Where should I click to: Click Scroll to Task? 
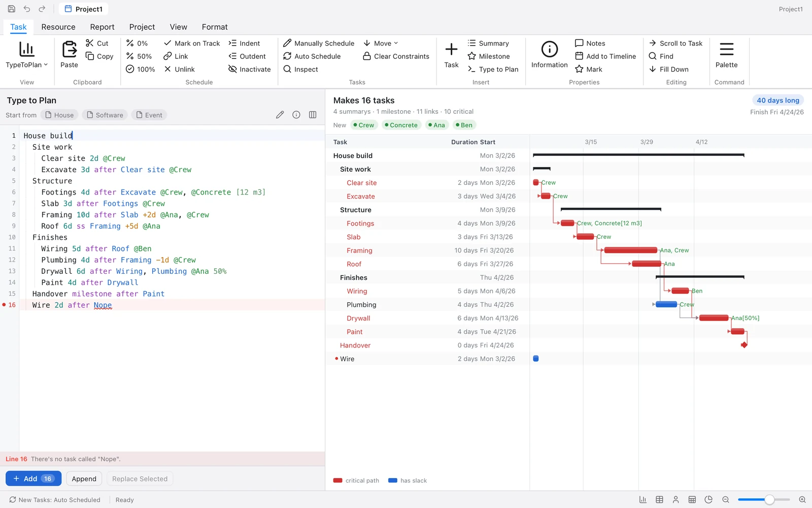point(676,43)
